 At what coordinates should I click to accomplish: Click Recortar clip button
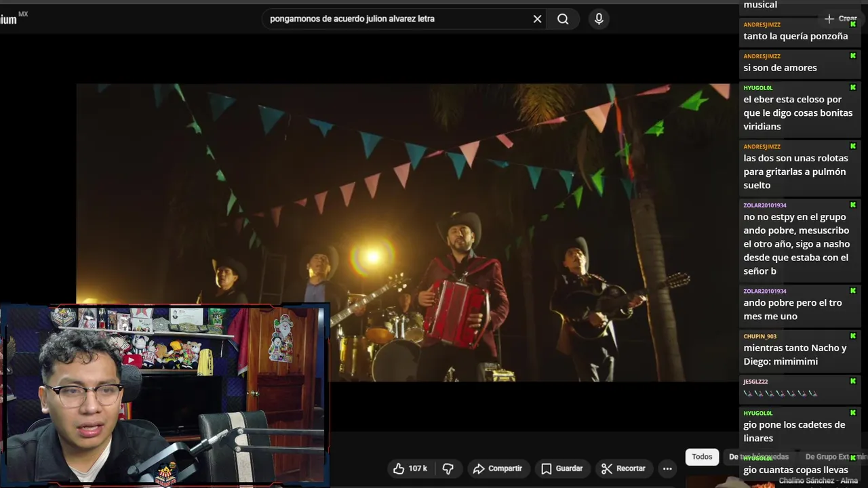pyautogui.click(x=623, y=468)
